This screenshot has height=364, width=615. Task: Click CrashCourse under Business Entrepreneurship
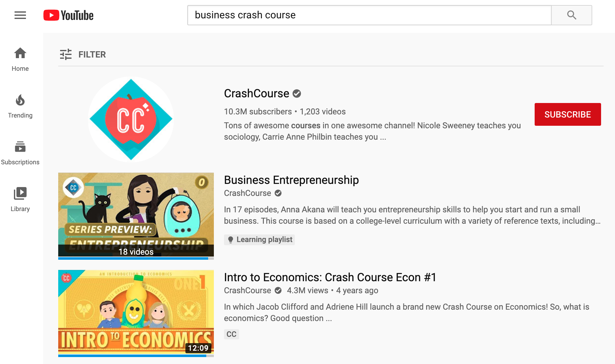pos(247,193)
